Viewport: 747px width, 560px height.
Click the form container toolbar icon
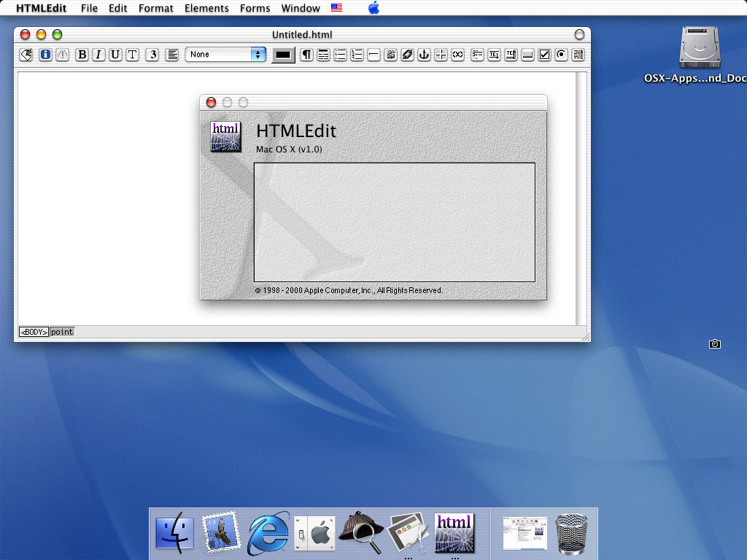click(477, 55)
